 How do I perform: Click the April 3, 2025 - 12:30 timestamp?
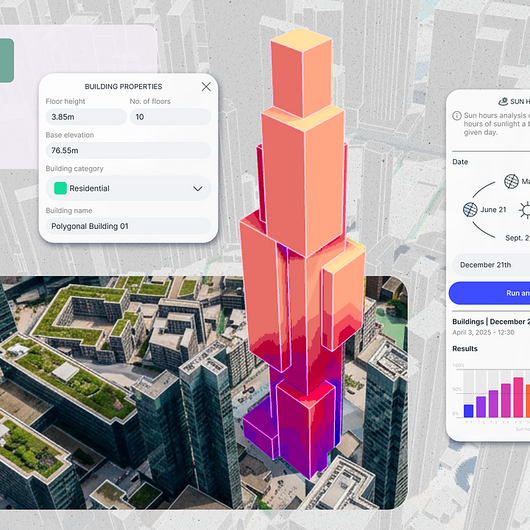[483, 333]
